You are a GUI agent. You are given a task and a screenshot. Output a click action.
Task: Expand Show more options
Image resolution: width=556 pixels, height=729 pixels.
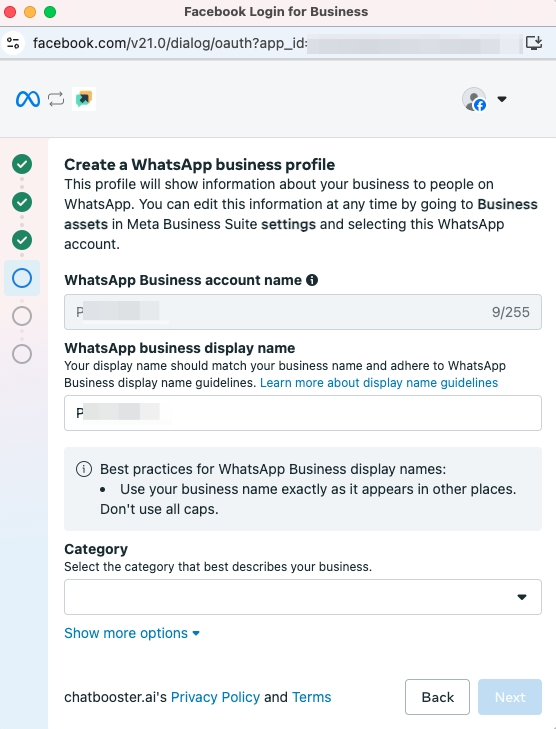click(x=132, y=633)
